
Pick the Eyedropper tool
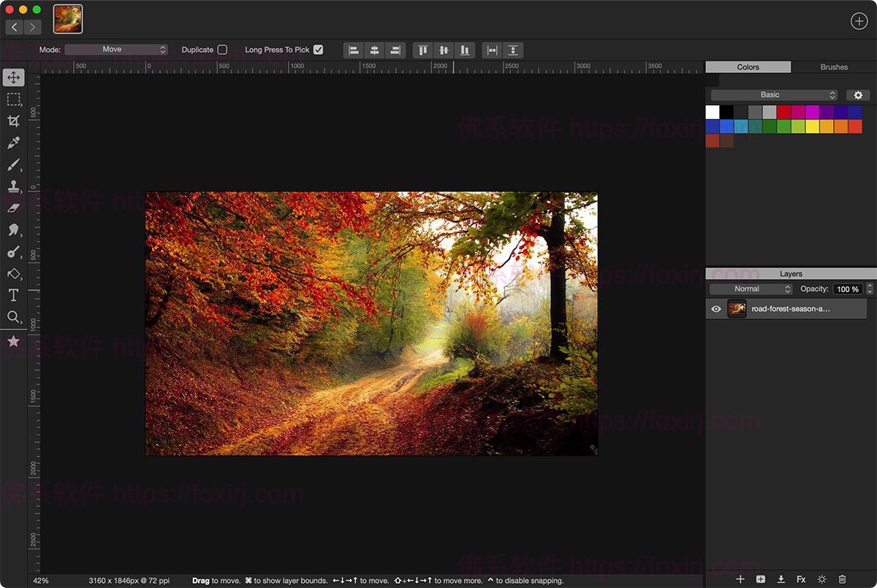coord(14,142)
